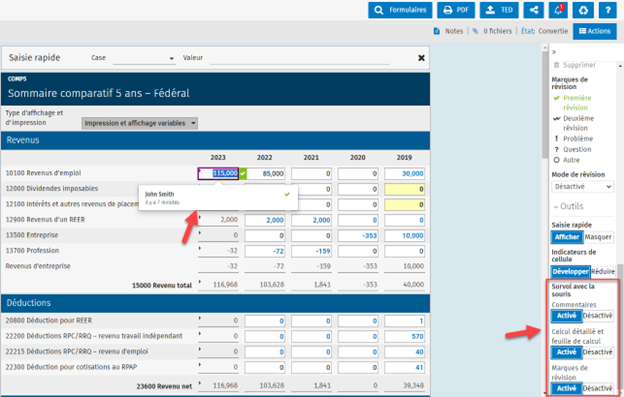Set Commentaires hover to Activé
Image resolution: width=624 pixels, height=397 pixels.
coord(567,316)
